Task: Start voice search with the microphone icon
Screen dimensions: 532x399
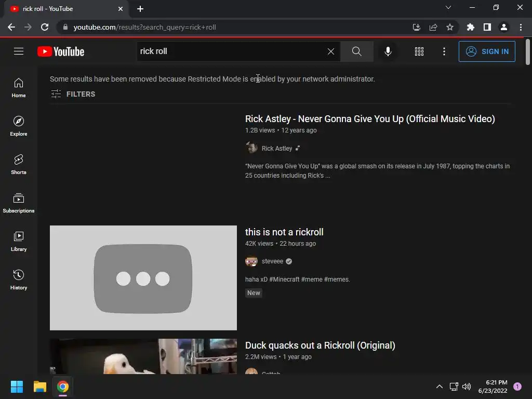Action: click(388, 51)
